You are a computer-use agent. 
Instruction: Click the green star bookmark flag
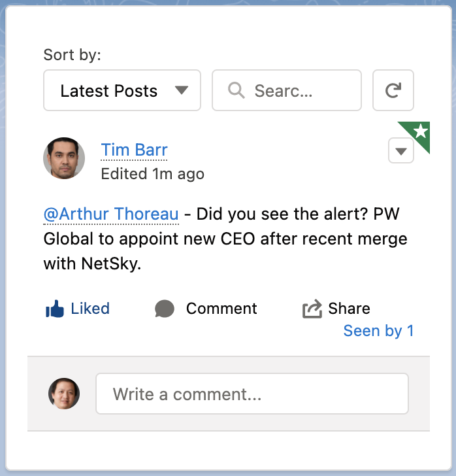point(420,132)
